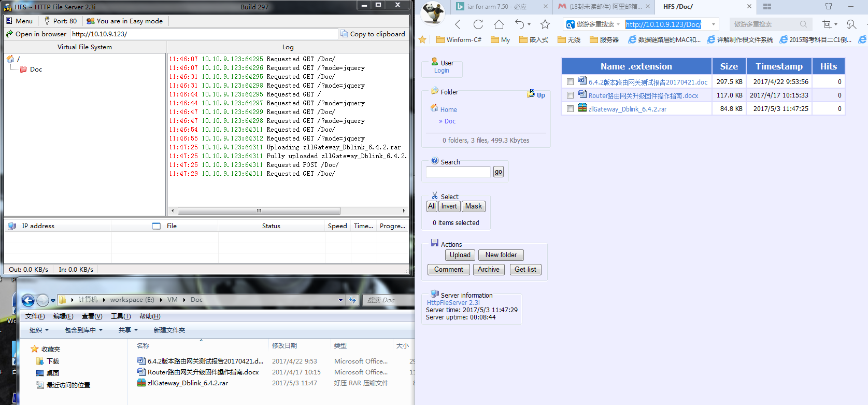
Task: Reload the page with browser refresh icon
Action: point(478,24)
